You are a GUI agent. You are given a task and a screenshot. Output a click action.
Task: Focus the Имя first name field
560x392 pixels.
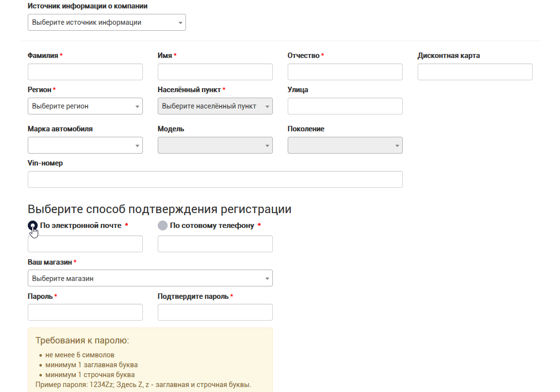(x=215, y=72)
